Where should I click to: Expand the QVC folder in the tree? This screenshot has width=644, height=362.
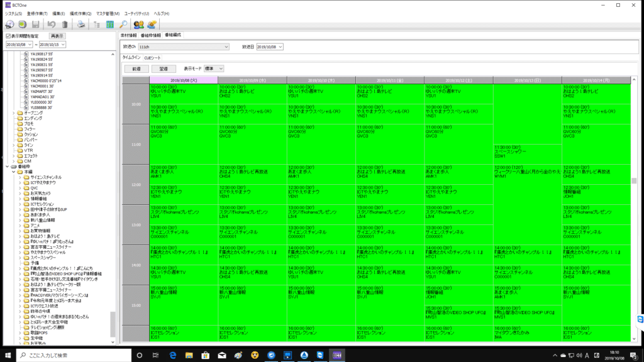[x=20, y=188]
